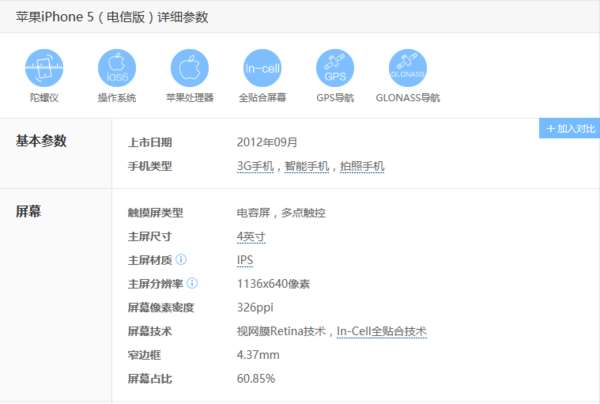Click the page title 苹果iPhone 5（电信版）详细参数
Screen dimensions: 600x404
(112, 17)
